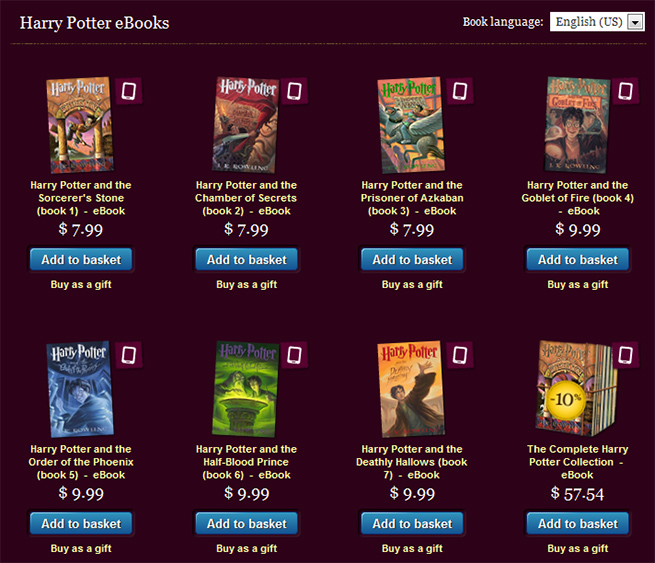Screen dimensions: 655x563
Task: Click the -10% discount badge on Complete Collection
Action: (x=565, y=400)
